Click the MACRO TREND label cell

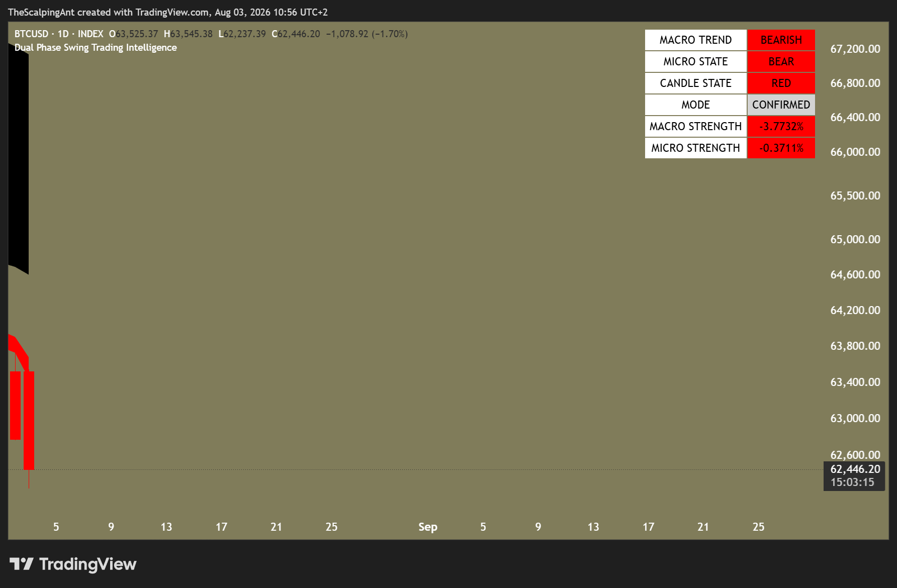[x=695, y=40]
